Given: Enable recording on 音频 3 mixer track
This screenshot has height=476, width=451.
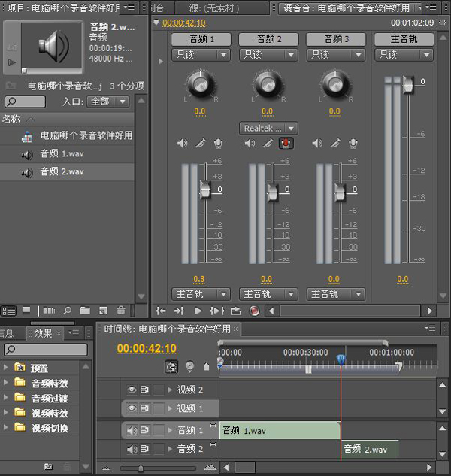Looking at the screenshot, I should point(353,143).
